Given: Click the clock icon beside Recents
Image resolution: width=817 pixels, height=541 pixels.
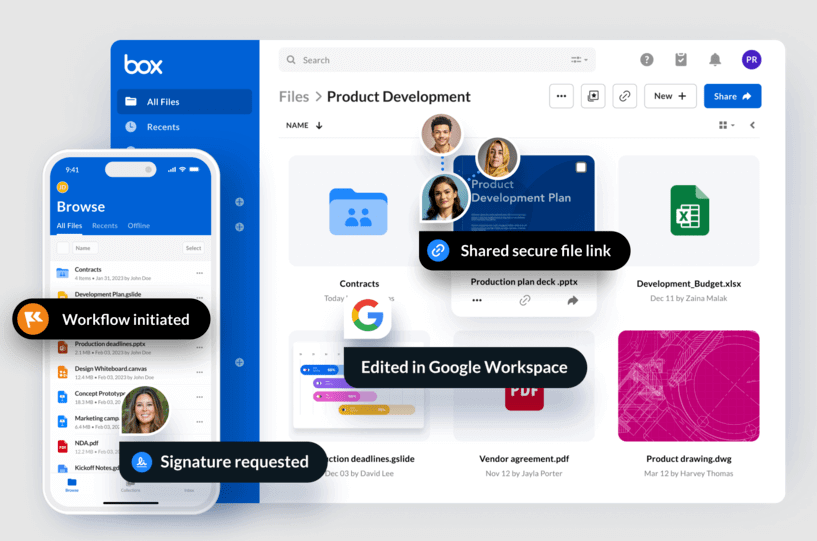Looking at the screenshot, I should [131, 127].
